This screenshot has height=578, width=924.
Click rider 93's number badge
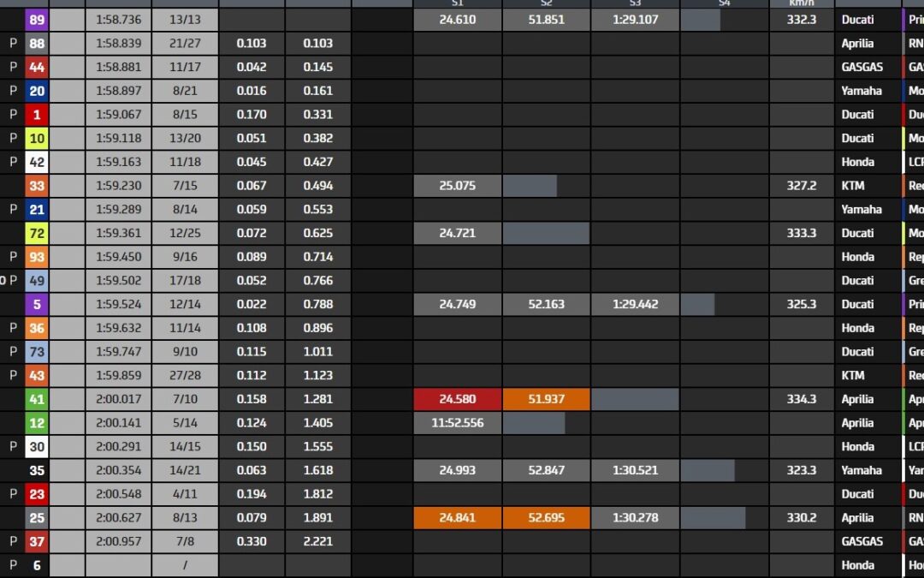point(37,257)
